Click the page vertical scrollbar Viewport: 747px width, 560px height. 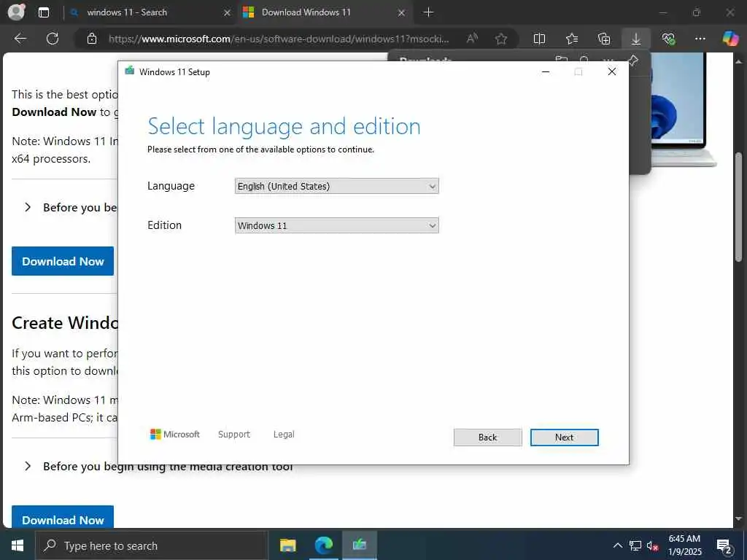(739, 207)
